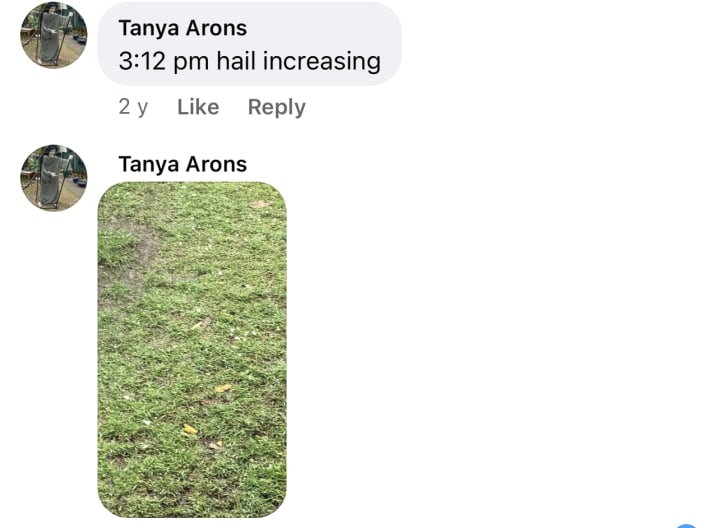Open the grass lawn photo attachment
The height and width of the screenshot is (528, 720).
(192, 350)
